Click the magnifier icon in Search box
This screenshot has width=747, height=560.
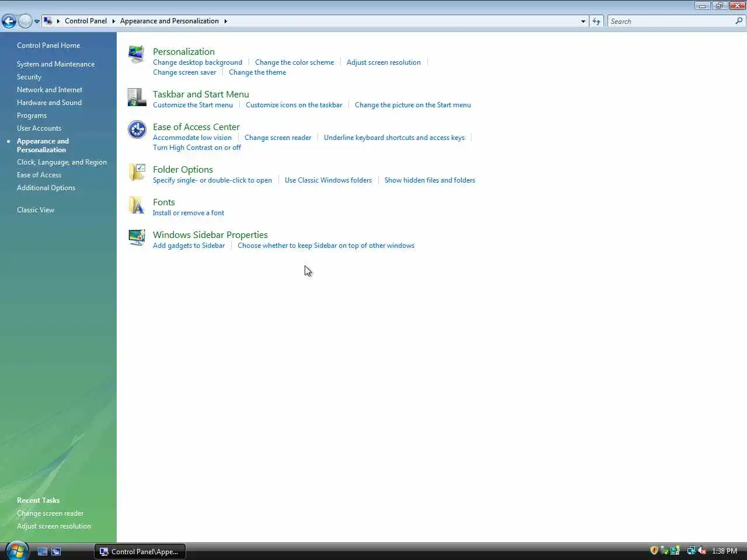[739, 21]
